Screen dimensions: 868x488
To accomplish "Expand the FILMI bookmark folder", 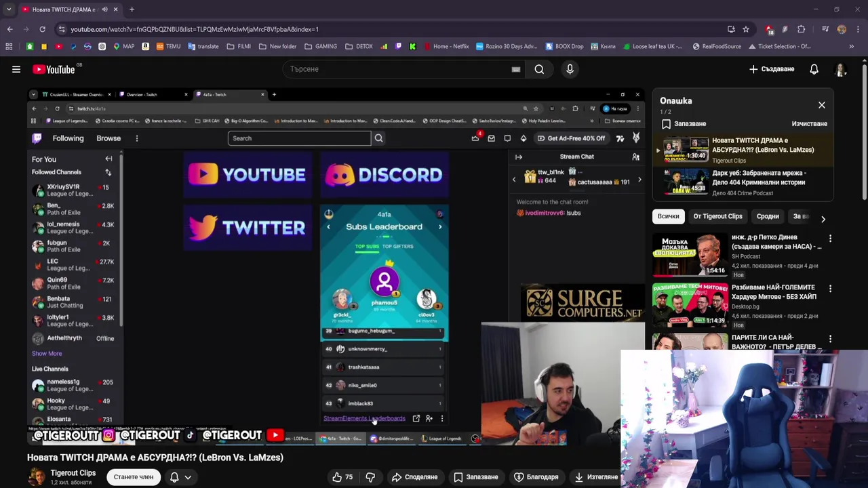I will (x=239, y=46).
